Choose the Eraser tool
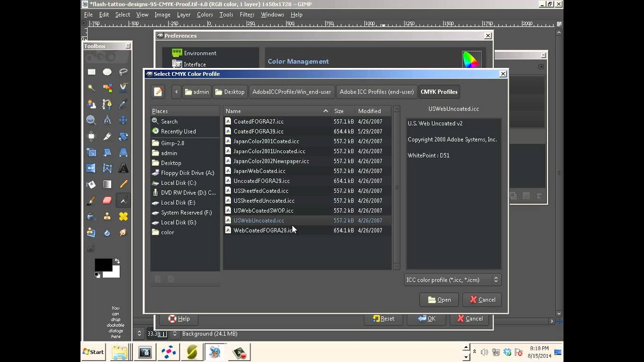The image size is (644, 362). [x=107, y=201]
